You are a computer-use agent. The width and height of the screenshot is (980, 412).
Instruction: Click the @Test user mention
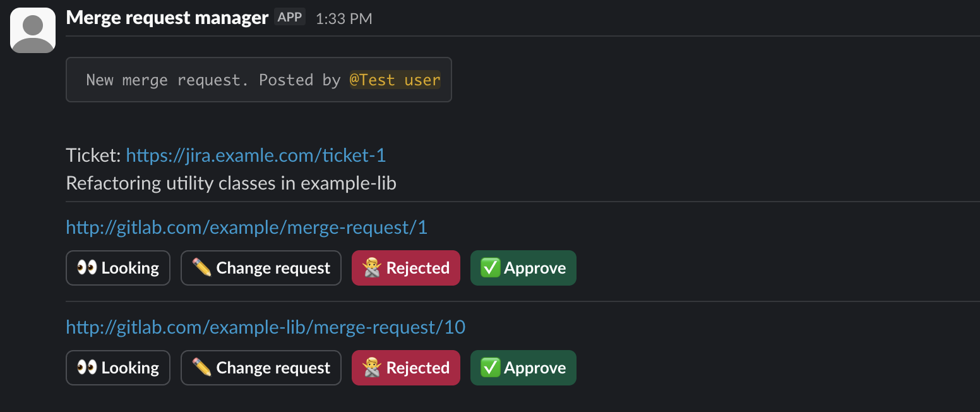click(395, 80)
